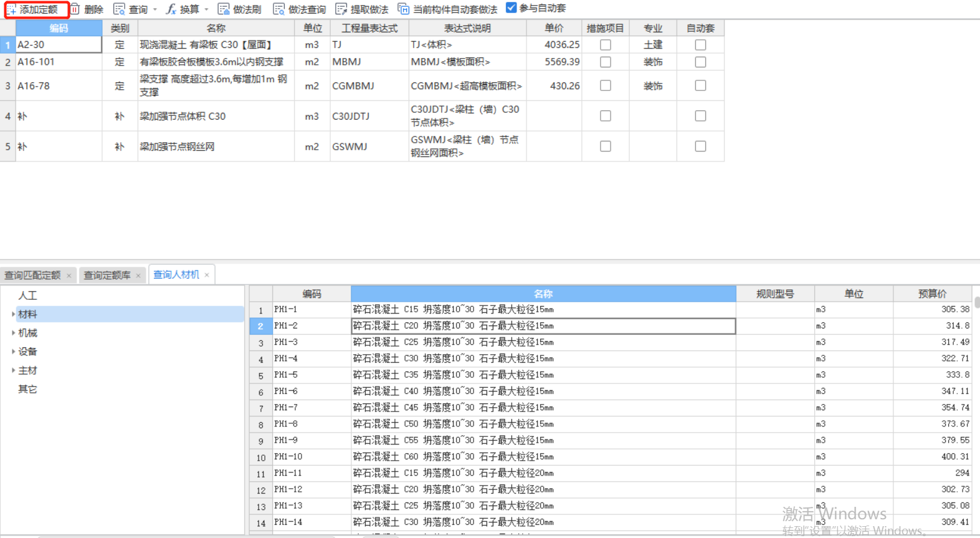Expand the 机械 tree node
Image resolution: width=980 pixels, height=538 pixels.
[13, 333]
